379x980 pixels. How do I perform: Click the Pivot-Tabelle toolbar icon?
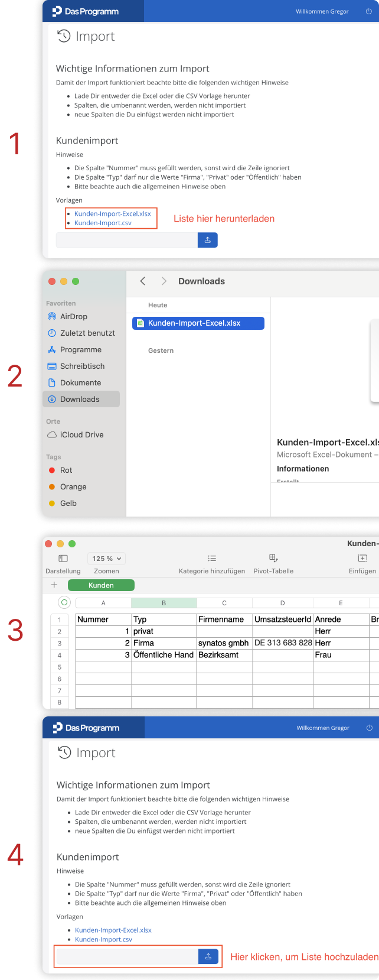pyautogui.click(x=273, y=559)
